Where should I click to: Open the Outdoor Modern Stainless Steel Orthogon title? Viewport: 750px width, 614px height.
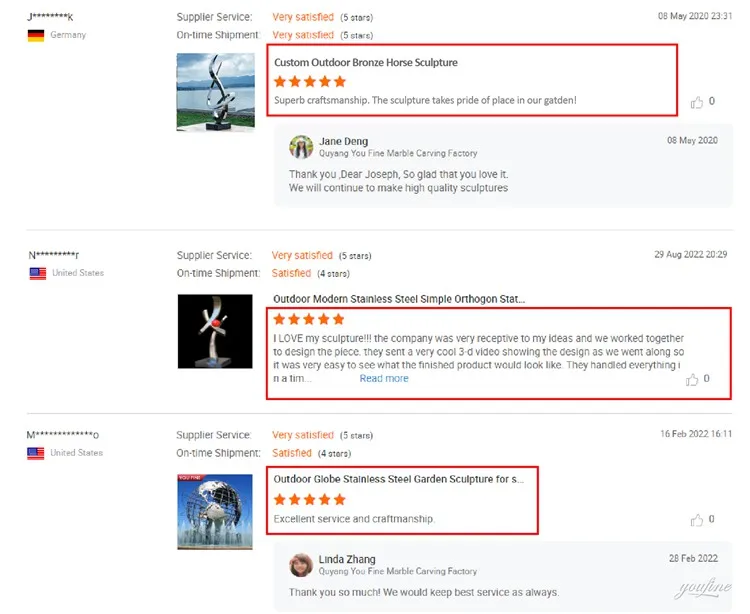coord(399,299)
